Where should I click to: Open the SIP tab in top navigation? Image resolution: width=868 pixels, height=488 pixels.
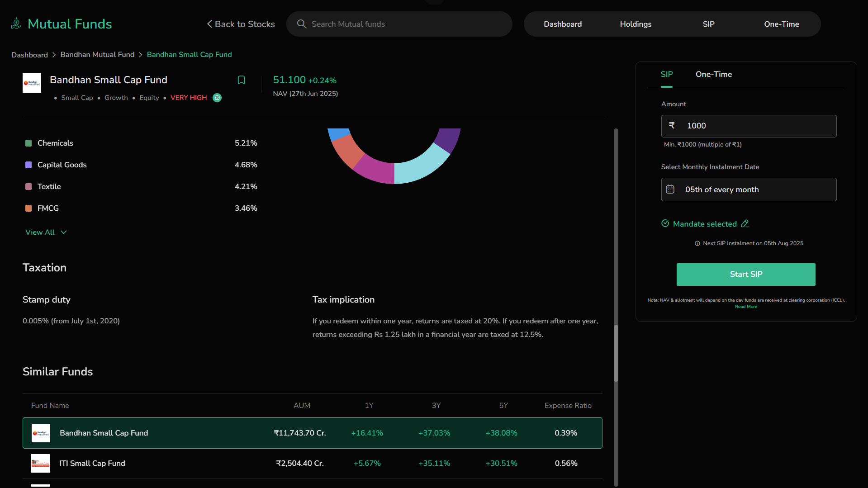click(708, 24)
